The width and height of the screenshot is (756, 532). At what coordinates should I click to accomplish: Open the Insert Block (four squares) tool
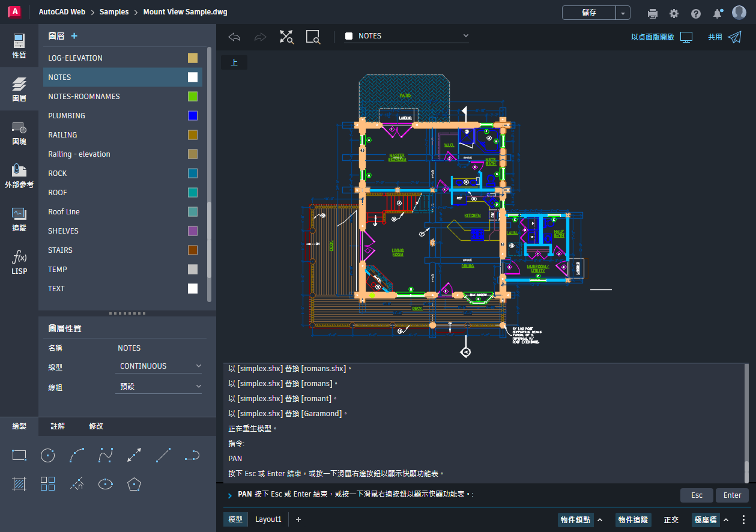pos(47,484)
